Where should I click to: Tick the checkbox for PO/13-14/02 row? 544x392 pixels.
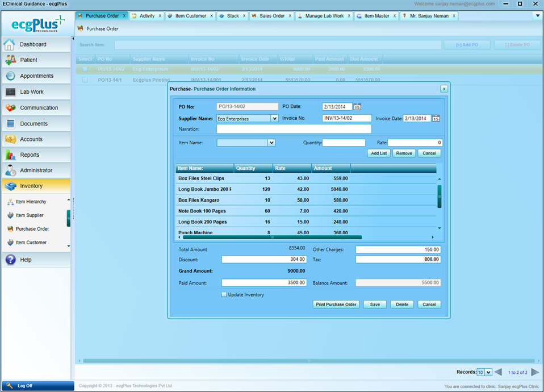click(85, 69)
